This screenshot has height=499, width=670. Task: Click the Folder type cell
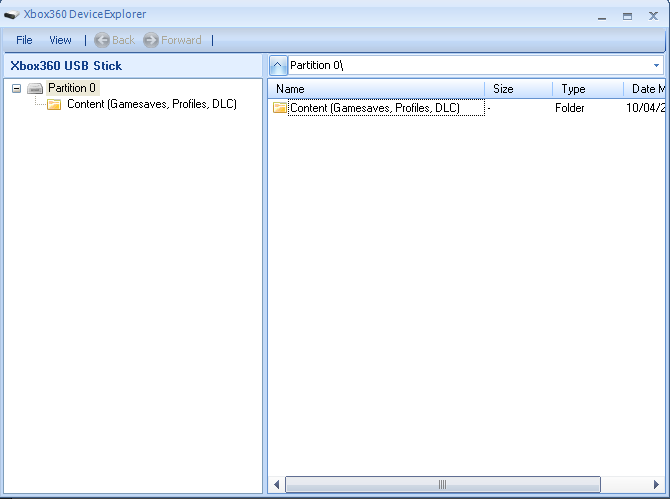(570, 108)
